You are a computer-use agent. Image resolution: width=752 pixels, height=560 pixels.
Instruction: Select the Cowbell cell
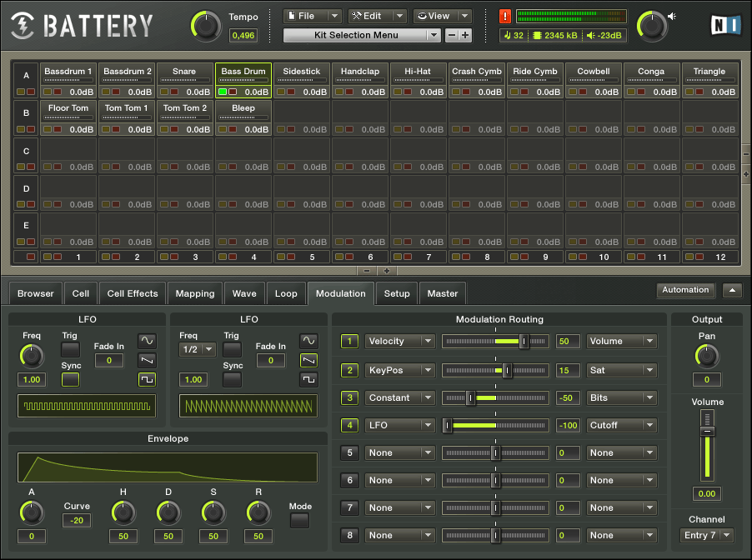pyautogui.click(x=594, y=80)
